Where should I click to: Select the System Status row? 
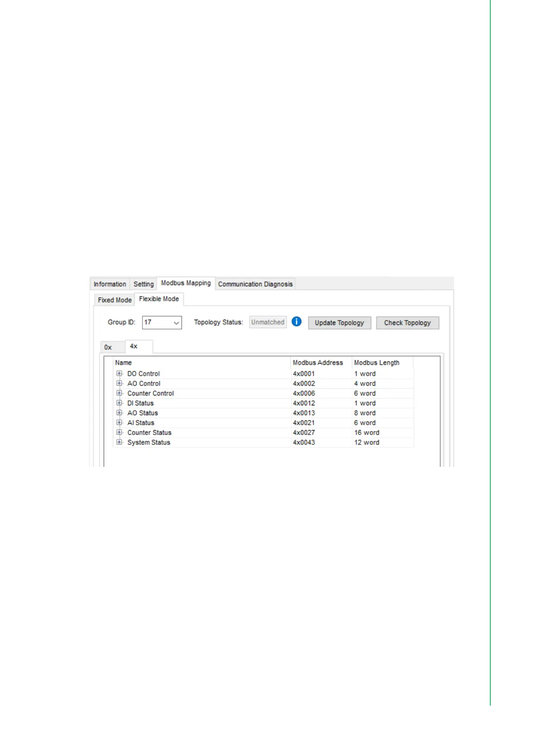(149, 443)
